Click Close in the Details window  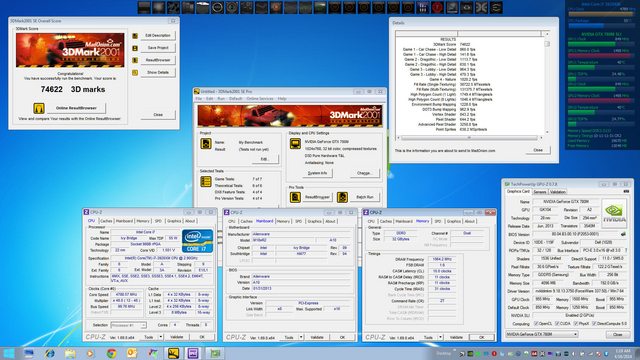(538, 150)
